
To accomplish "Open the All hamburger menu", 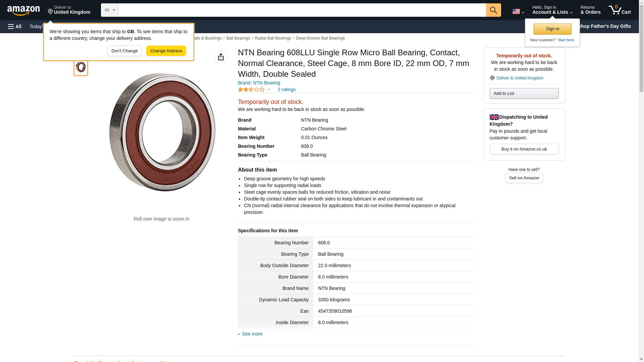I will click(x=15, y=26).
